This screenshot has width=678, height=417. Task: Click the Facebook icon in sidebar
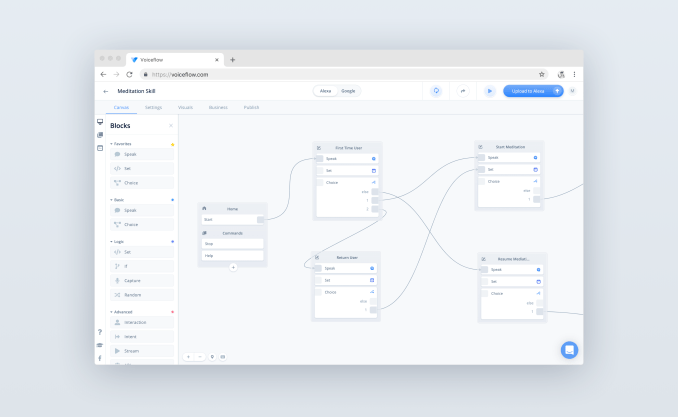point(100,358)
